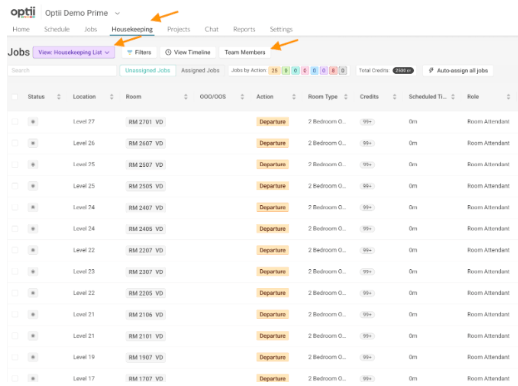518x386 pixels.
Task: Open the Optii Demo Prime property dropdown
Action: (x=82, y=13)
